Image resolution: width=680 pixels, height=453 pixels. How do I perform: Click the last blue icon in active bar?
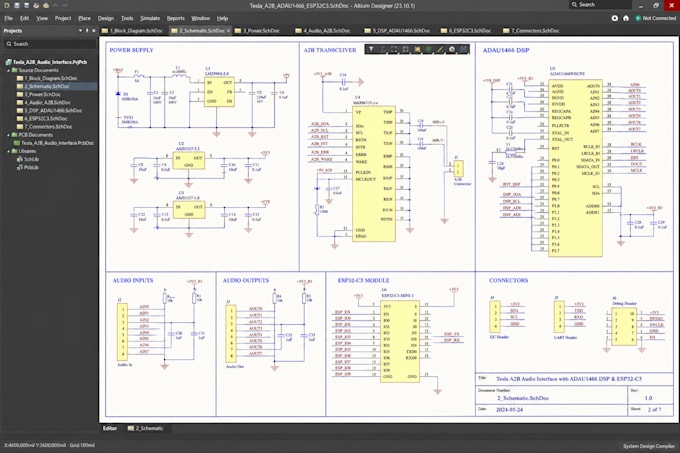[463, 49]
